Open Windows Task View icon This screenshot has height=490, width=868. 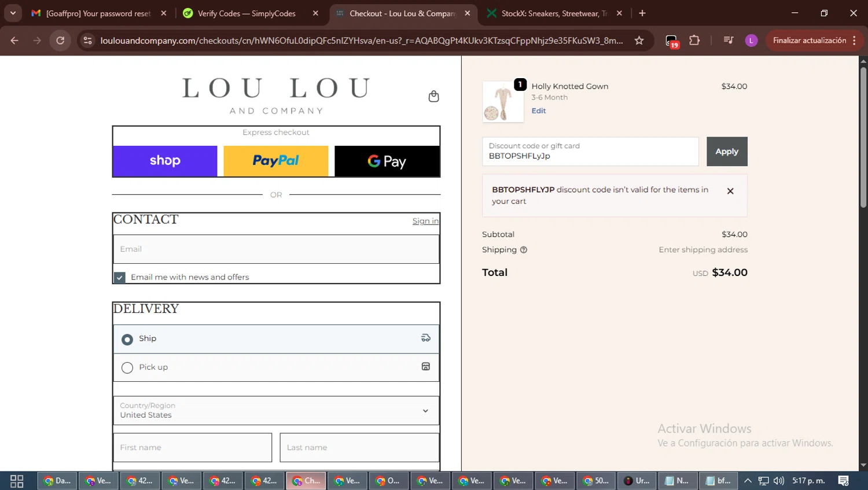pyautogui.click(x=17, y=481)
